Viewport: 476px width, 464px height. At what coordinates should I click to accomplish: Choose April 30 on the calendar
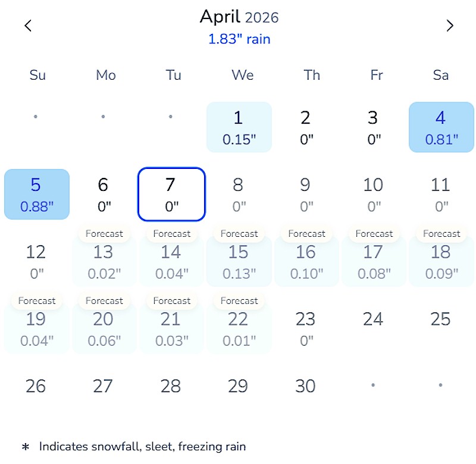(x=306, y=386)
